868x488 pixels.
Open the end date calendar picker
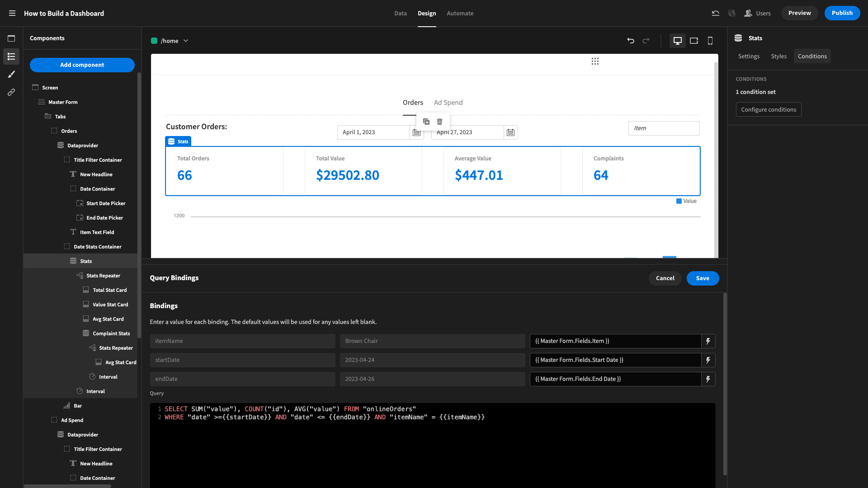click(510, 132)
